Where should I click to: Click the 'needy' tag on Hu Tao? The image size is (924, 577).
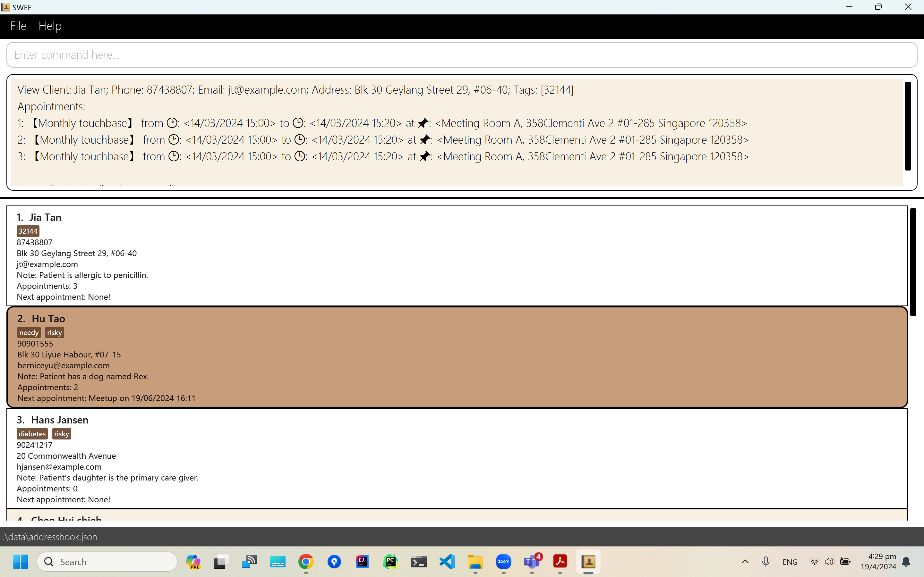pyautogui.click(x=29, y=332)
